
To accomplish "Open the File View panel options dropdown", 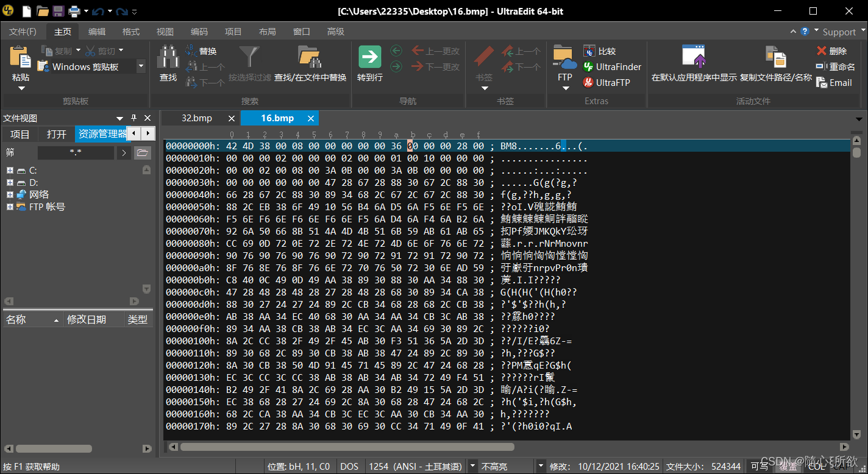I will point(119,118).
